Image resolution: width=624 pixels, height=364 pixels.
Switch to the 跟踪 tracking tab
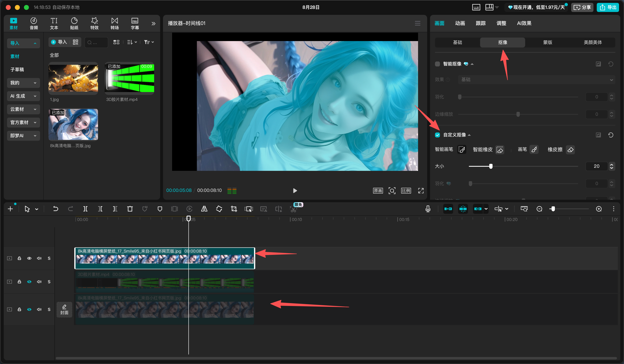(481, 23)
